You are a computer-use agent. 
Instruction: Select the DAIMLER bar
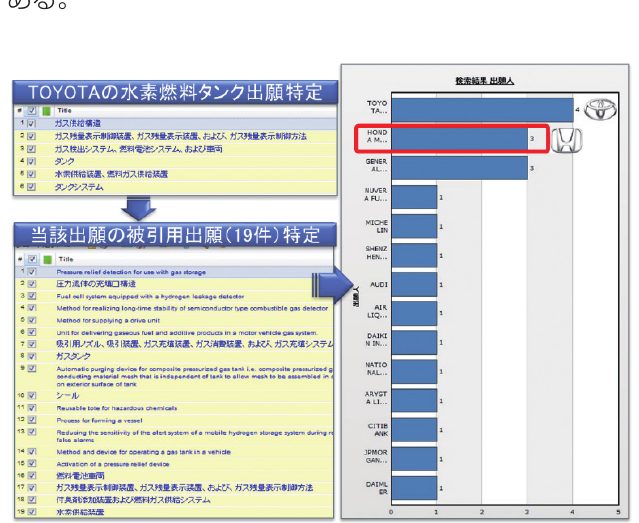coord(414,488)
